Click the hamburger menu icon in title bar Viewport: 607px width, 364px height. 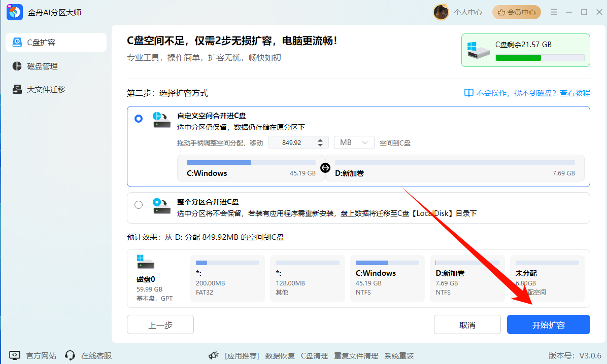point(554,12)
